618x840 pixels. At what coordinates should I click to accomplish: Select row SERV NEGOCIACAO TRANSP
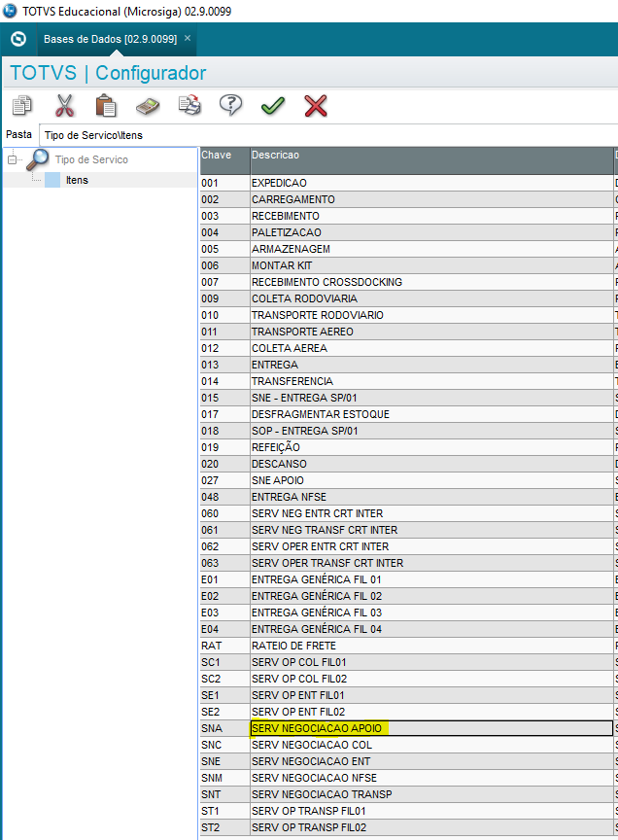coord(407,794)
